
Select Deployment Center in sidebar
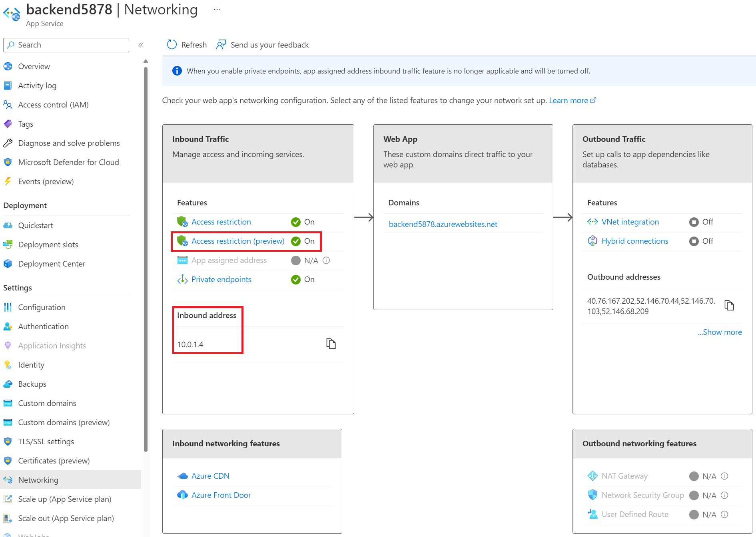coord(52,264)
